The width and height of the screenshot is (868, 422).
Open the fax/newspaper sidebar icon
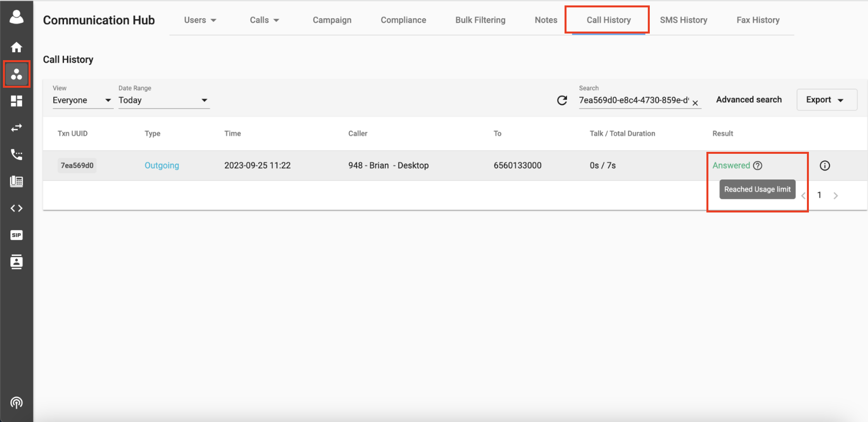(x=16, y=181)
